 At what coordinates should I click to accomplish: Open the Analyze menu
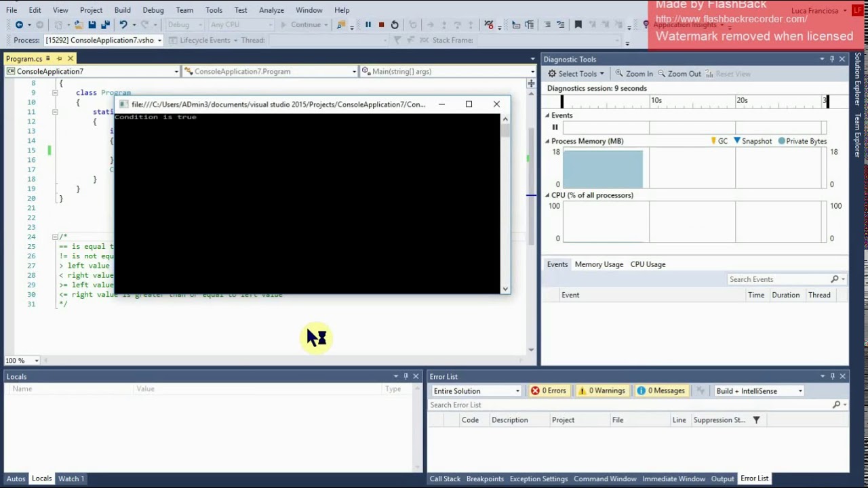[x=271, y=10]
